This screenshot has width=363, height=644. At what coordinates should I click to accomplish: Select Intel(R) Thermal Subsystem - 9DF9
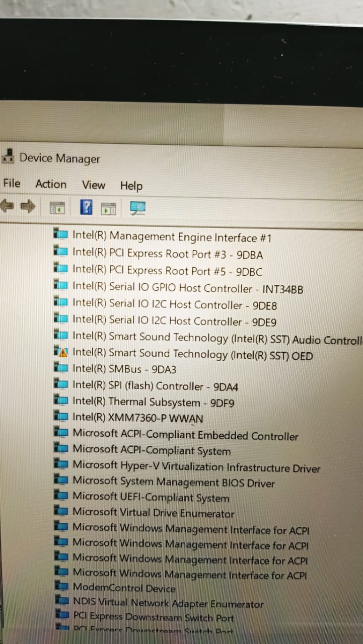point(154,402)
